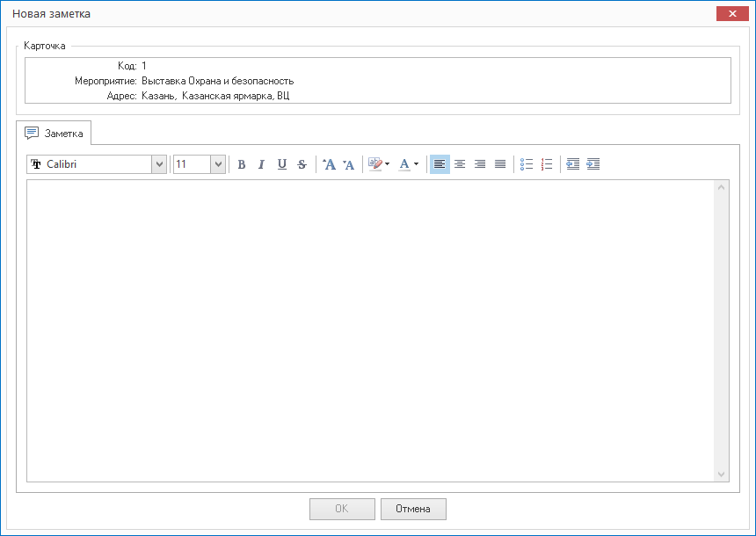
Task: Click the Адрес label
Action: click(121, 96)
